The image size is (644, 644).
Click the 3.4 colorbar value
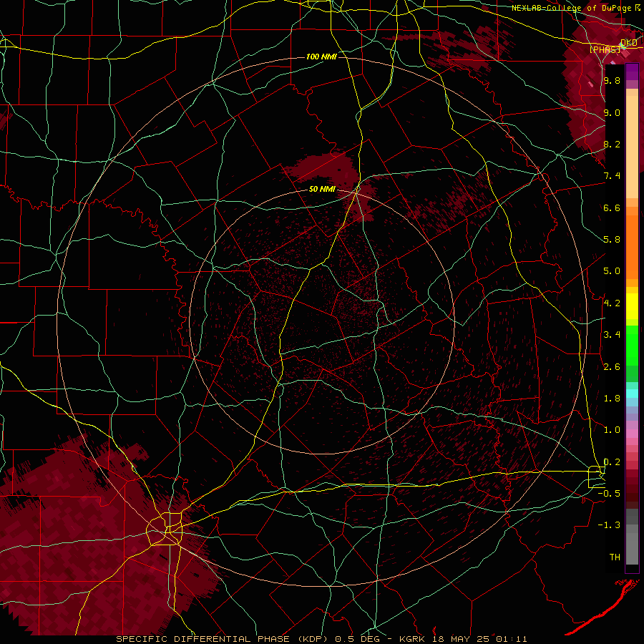tap(612, 335)
